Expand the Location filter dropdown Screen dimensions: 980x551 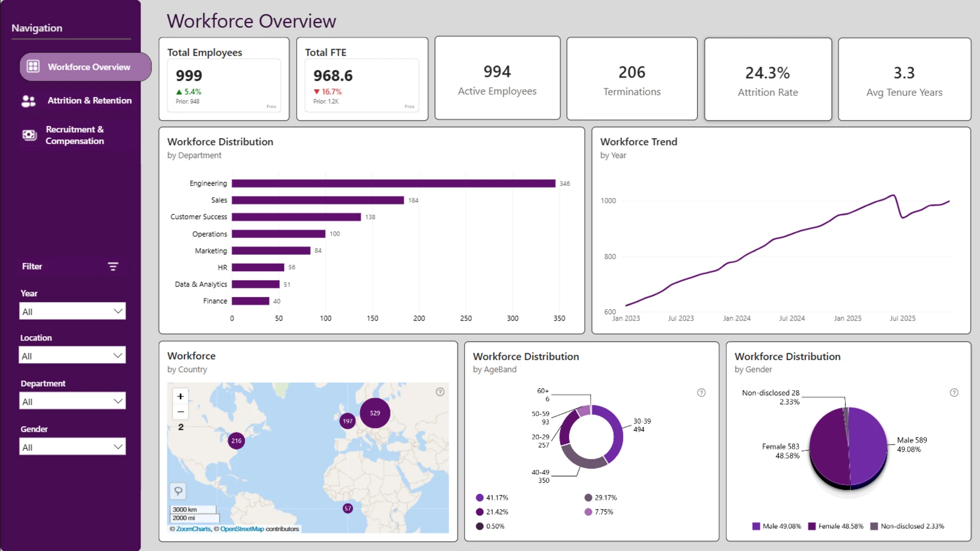coord(72,356)
